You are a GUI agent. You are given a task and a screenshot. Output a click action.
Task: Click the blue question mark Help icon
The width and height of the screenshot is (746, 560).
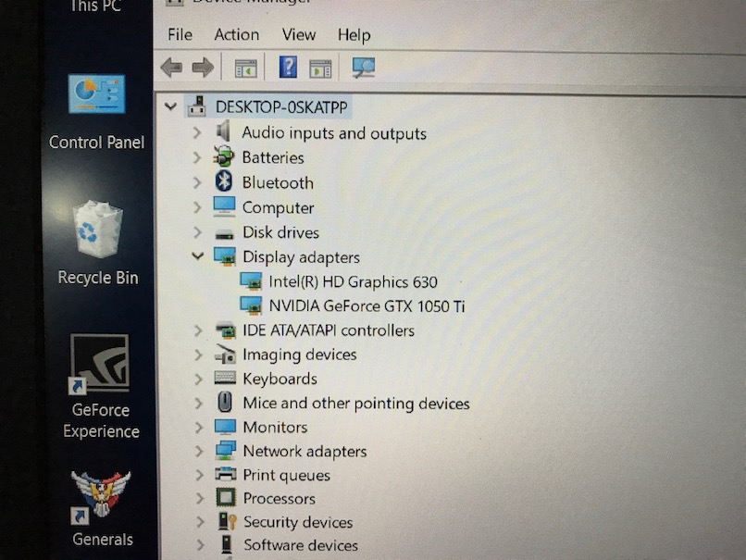pos(288,67)
